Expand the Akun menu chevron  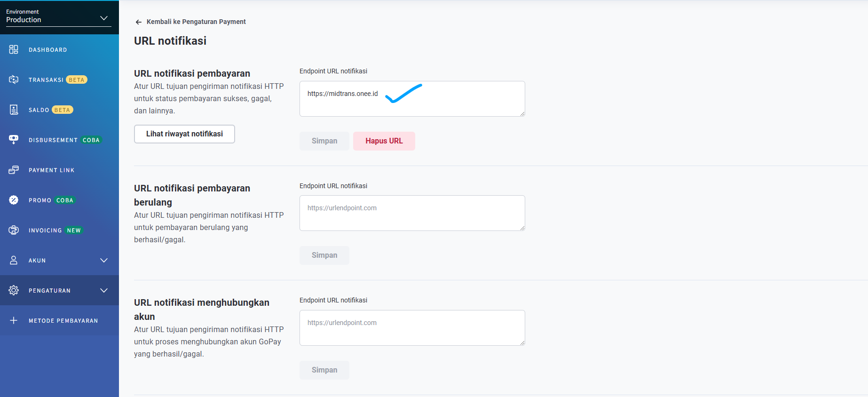104,260
